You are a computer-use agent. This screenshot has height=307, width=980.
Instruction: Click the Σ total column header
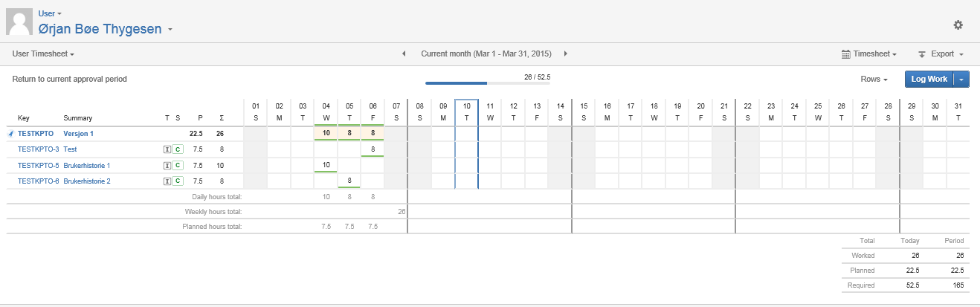coord(222,118)
